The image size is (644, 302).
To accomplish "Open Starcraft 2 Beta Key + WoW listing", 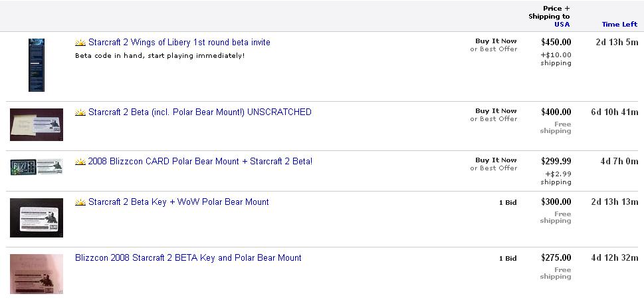I will pos(179,202).
